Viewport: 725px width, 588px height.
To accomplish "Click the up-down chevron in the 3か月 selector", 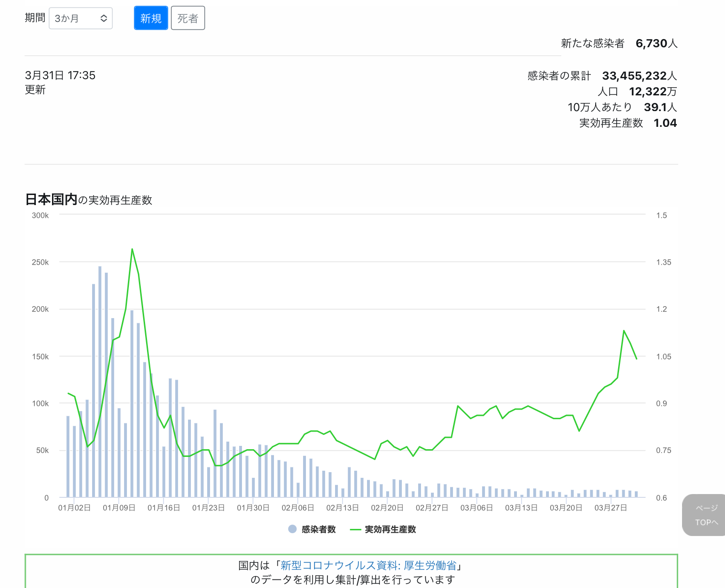I will [104, 19].
